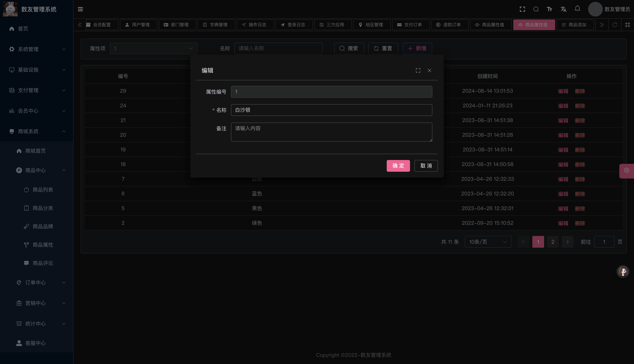
Task: Expand 支付管理 menu
Action: click(x=37, y=90)
